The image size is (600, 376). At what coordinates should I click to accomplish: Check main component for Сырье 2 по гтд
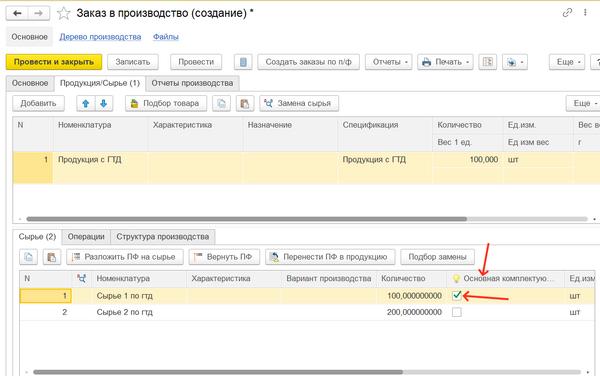(x=457, y=312)
